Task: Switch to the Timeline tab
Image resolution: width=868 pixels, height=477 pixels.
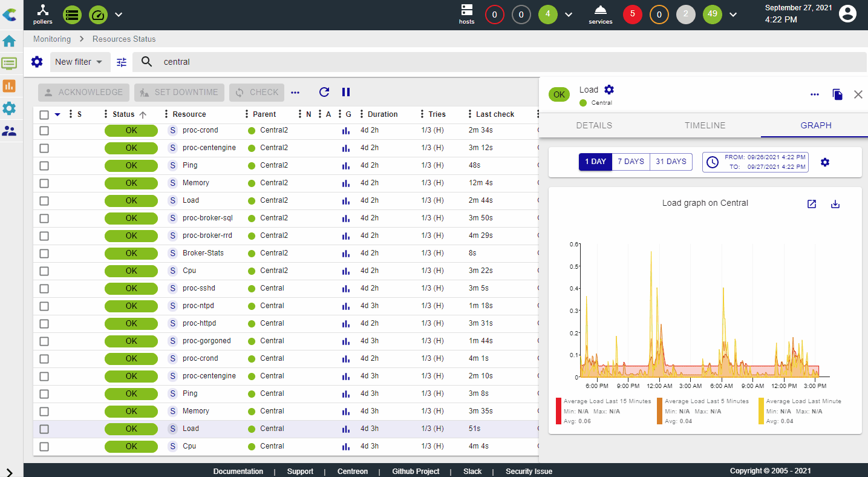Action: pyautogui.click(x=705, y=125)
